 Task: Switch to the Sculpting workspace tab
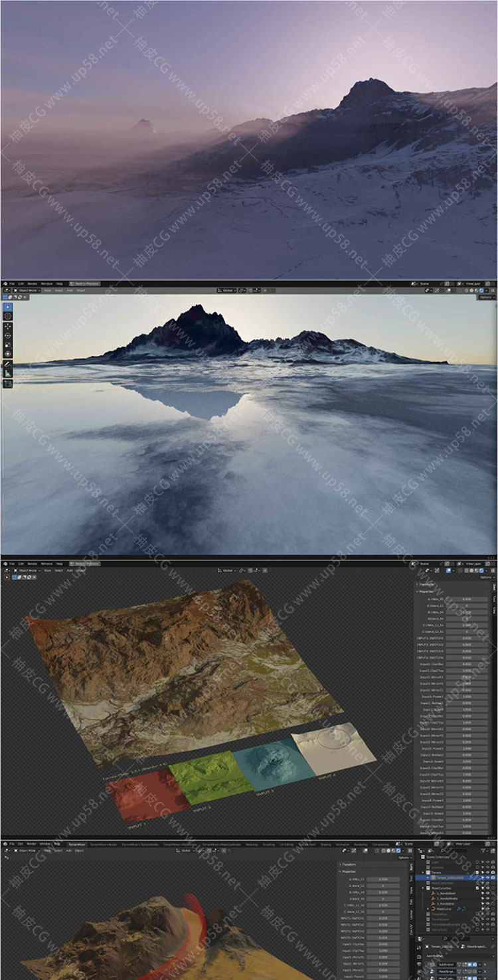269,845
